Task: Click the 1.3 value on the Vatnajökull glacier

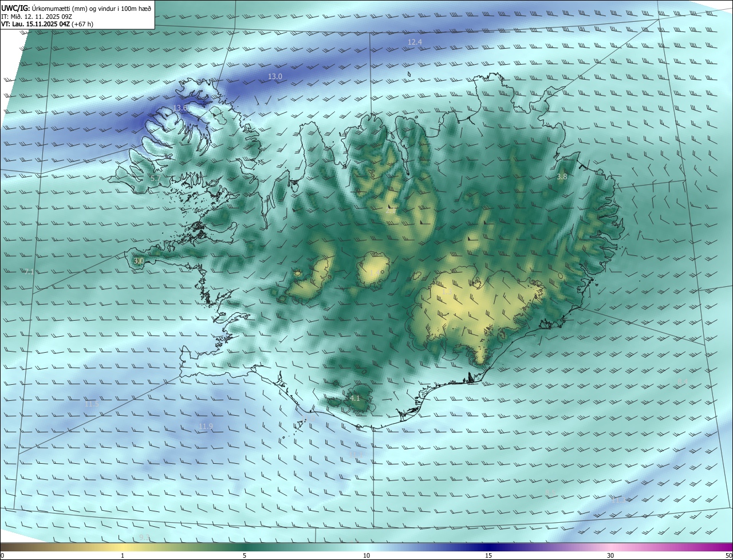Action: [x=446, y=292]
